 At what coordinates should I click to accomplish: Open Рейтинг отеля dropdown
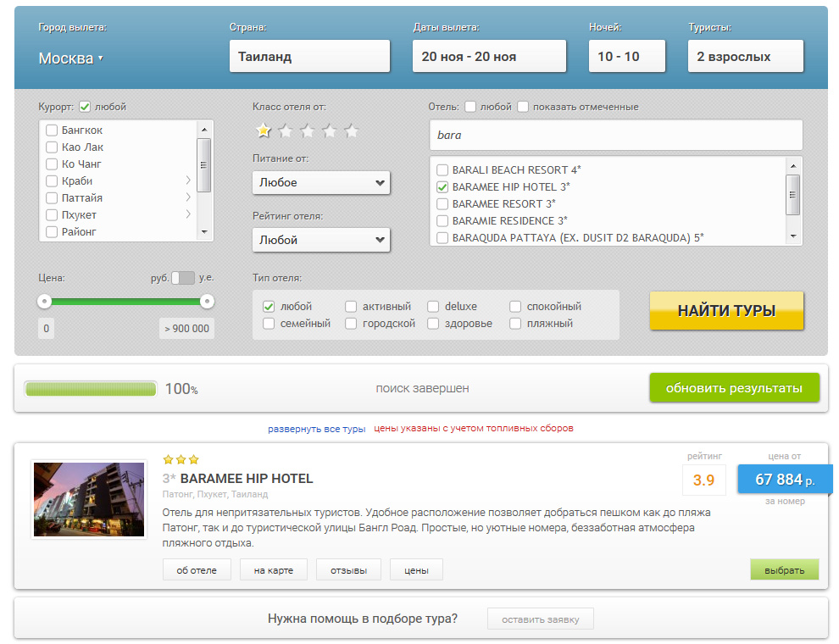coord(321,240)
